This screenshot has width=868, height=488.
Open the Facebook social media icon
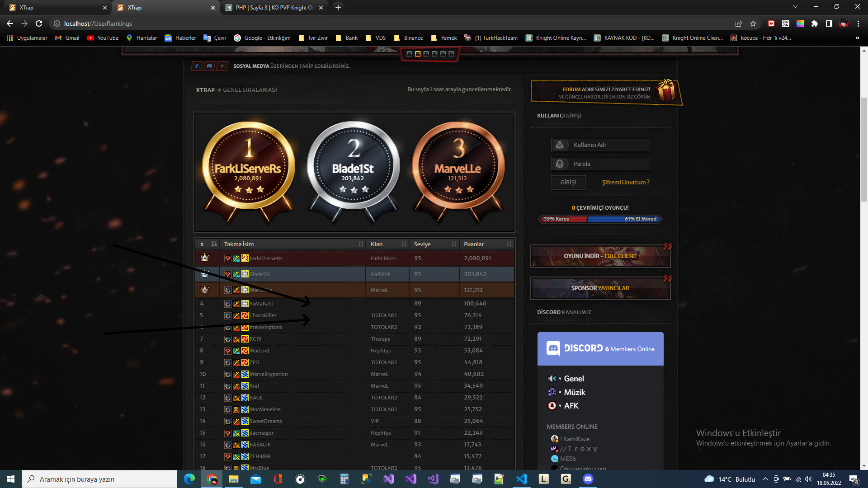[x=196, y=66]
